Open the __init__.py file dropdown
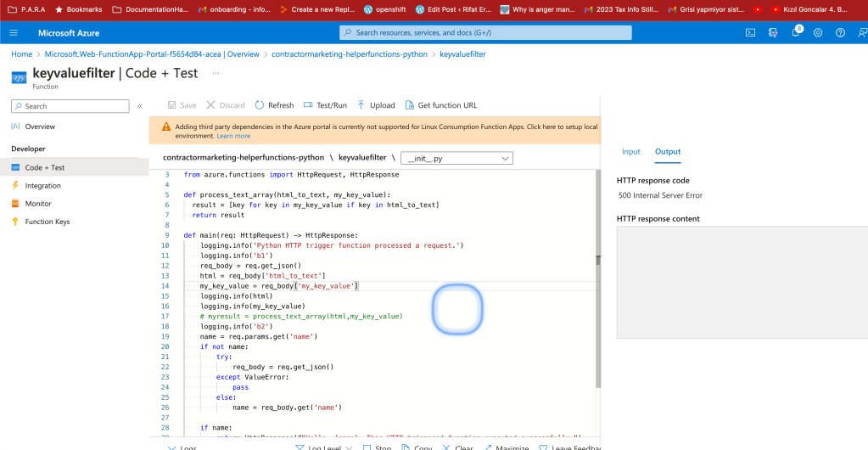The height and width of the screenshot is (450, 868). pyautogui.click(x=456, y=159)
